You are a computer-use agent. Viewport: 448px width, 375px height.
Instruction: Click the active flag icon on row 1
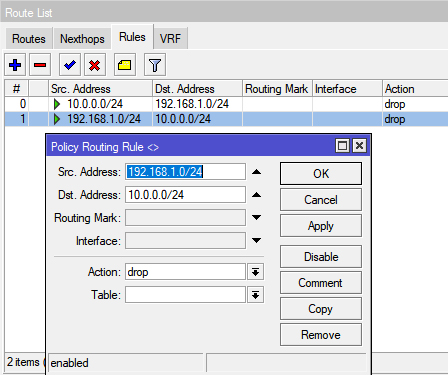click(57, 119)
